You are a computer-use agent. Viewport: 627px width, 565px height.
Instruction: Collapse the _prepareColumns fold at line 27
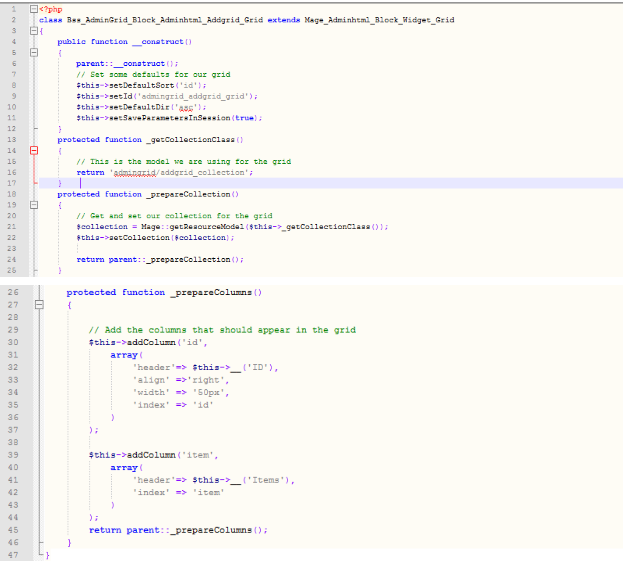39,305
